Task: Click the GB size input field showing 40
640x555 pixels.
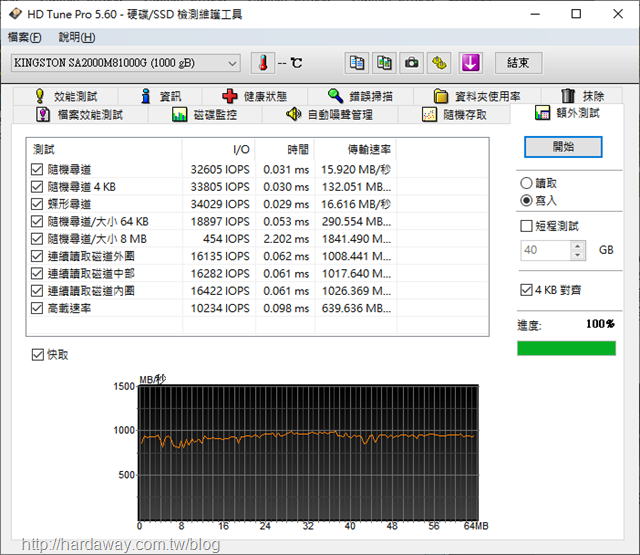Action: (545, 250)
